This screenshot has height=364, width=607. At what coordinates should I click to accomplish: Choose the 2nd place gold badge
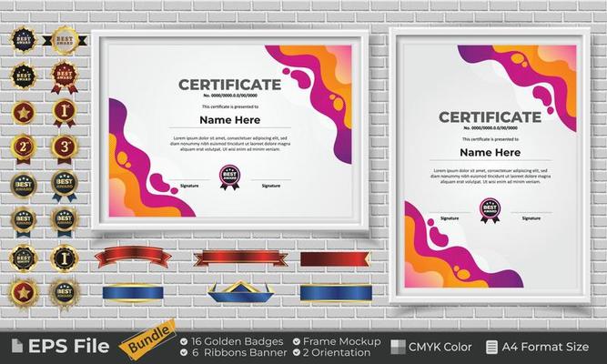point(24,148)
